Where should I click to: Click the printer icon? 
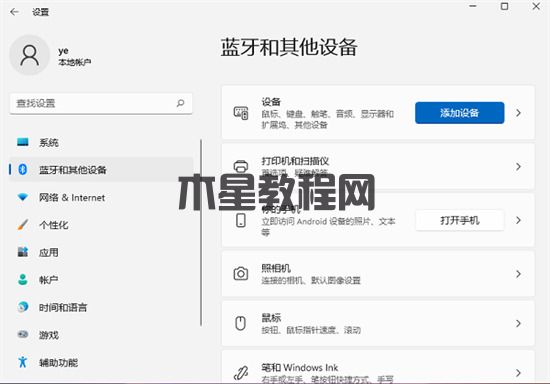tap(241, 166)
